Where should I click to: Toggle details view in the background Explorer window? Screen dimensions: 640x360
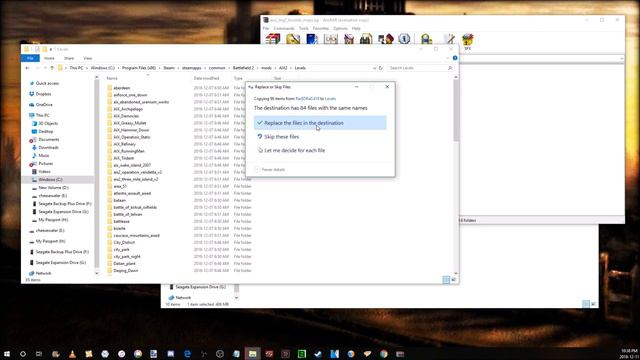point(586,304)
